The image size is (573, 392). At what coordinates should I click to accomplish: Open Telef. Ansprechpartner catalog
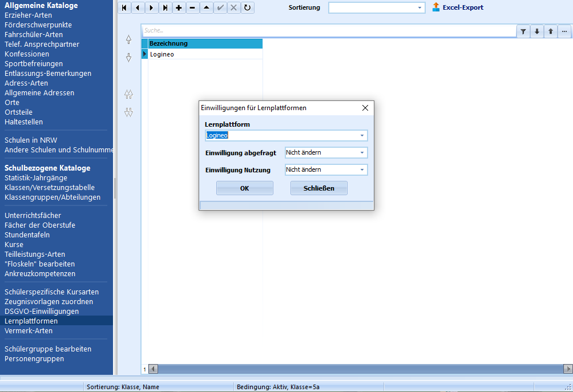click(x=42, y=44)
